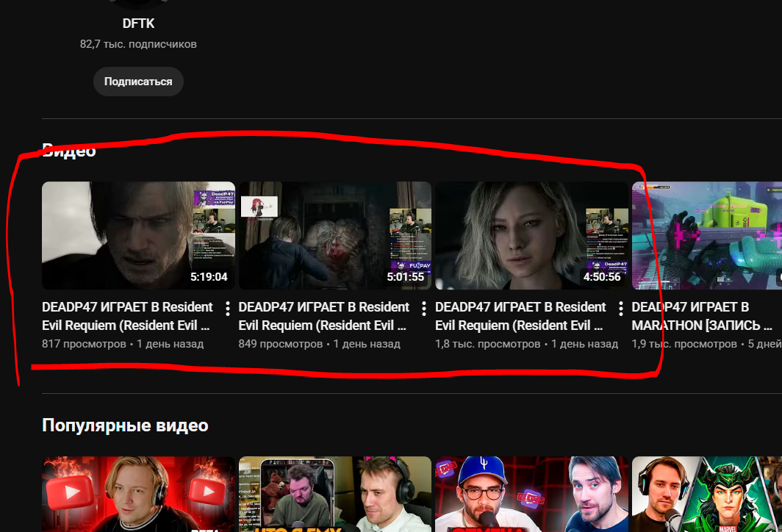Screen dimensions: 782x532
Task: Click the 1,8 тыс. просмотров • 1 день назад text
Action: 527,344
